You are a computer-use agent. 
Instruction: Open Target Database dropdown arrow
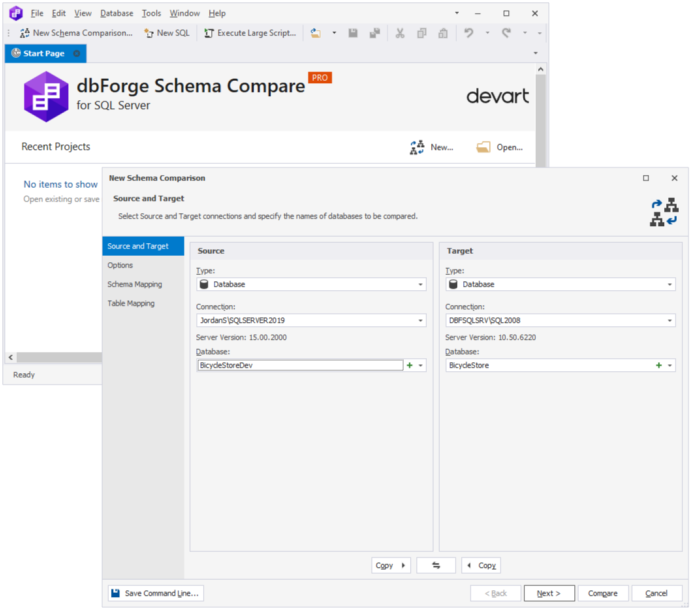tap(669, 365)
